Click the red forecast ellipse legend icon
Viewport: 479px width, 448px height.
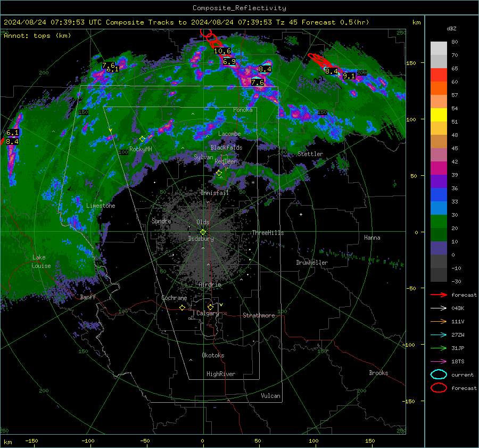(x=439, y=388)
